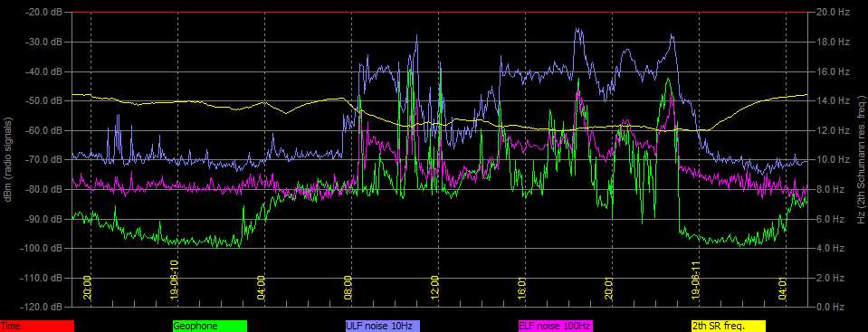Click the 4.0 Hz right axis value

tap(830, 248)
